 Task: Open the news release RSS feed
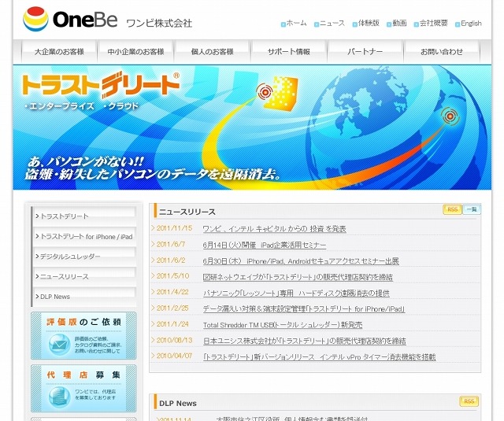[x=452, y=209]
